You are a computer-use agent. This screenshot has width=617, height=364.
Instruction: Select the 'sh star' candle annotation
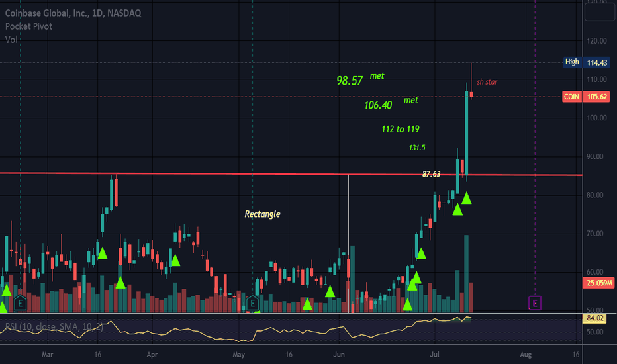487,82
